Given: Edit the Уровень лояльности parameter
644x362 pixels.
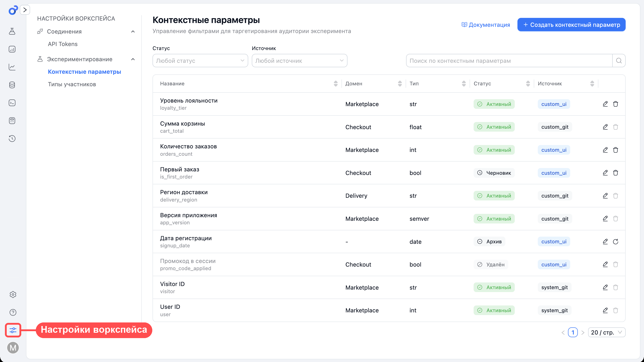Looking at the screenshot, I should 605,104.
